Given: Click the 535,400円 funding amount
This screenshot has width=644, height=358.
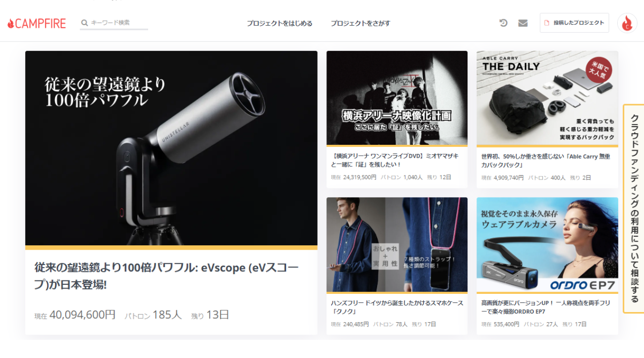Looking at the screenshot, I should [507, 324].
